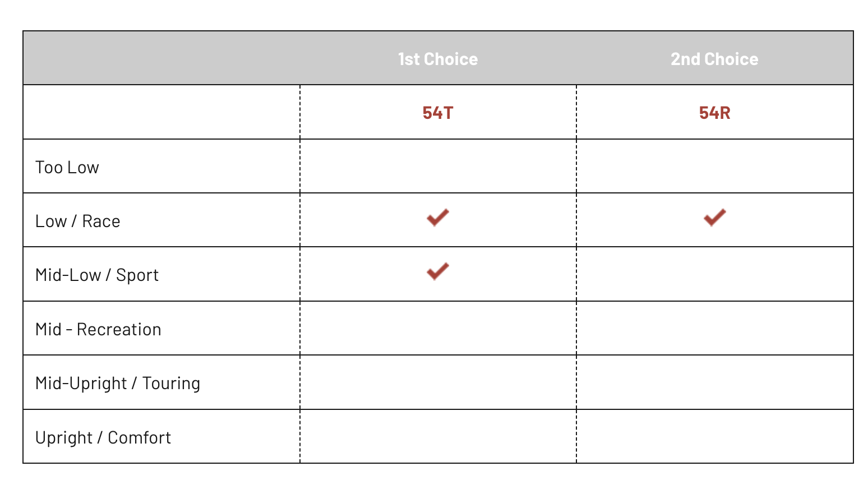Viewport: 868px width, 480px height.
Task: Click the empty Too Low cell under 54R
Action: 714,167
